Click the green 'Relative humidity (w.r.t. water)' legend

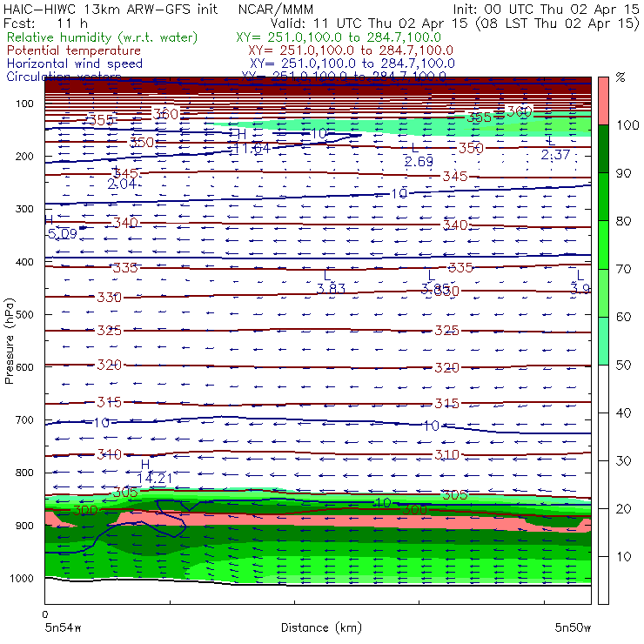(103, 37)
